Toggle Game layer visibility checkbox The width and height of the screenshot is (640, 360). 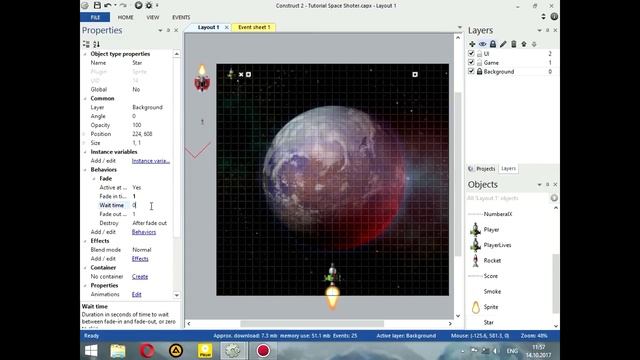[x=471, y=62]
